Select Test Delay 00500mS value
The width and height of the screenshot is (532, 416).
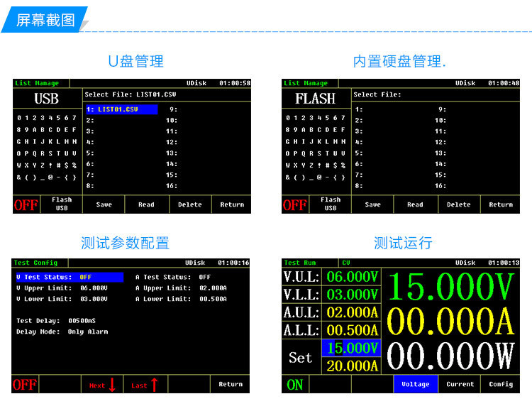(82, 321)
